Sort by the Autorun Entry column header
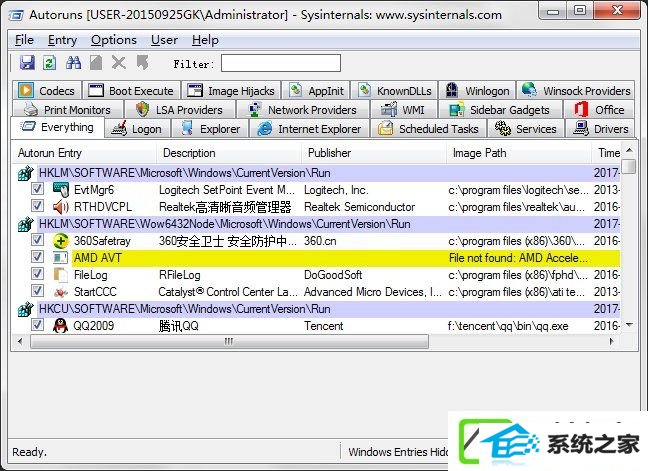Screen dimensions: 648x471 (84, 153)
